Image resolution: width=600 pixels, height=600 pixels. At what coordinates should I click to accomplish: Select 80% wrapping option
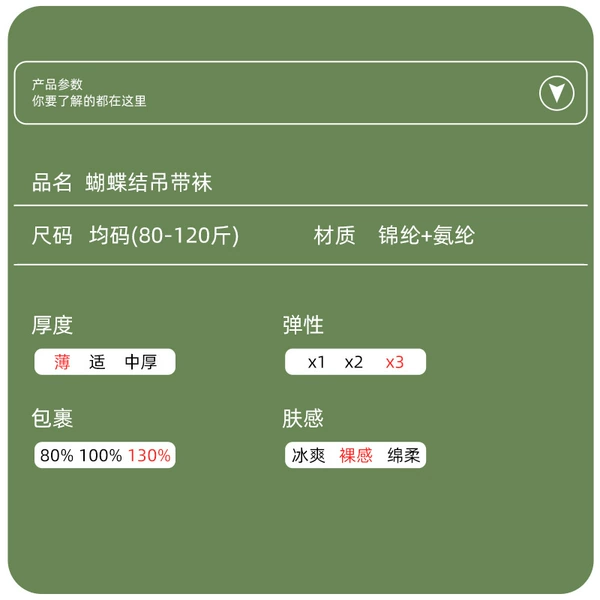[x=57, y=455]
